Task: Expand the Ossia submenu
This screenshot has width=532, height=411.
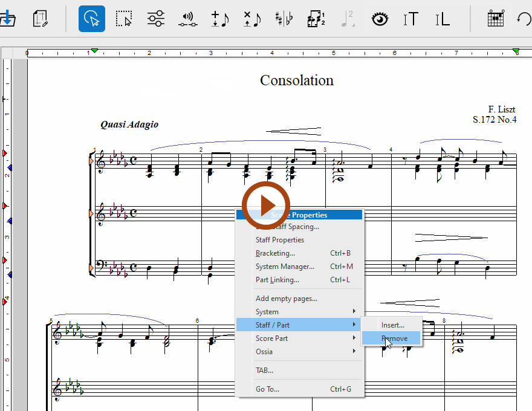Action: [x=299, y=351]
